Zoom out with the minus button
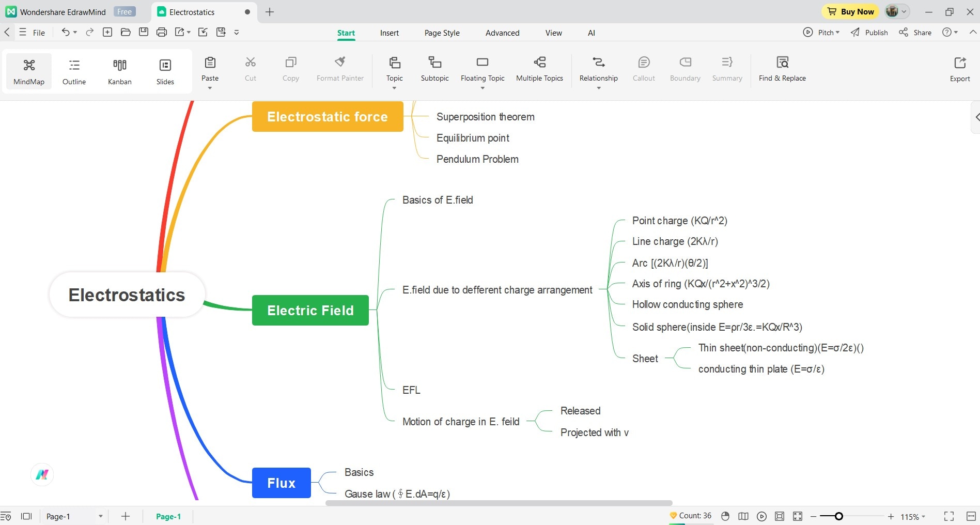Image resolution: width=980 pixels, height=525 pixels. [x=813, y=516]
